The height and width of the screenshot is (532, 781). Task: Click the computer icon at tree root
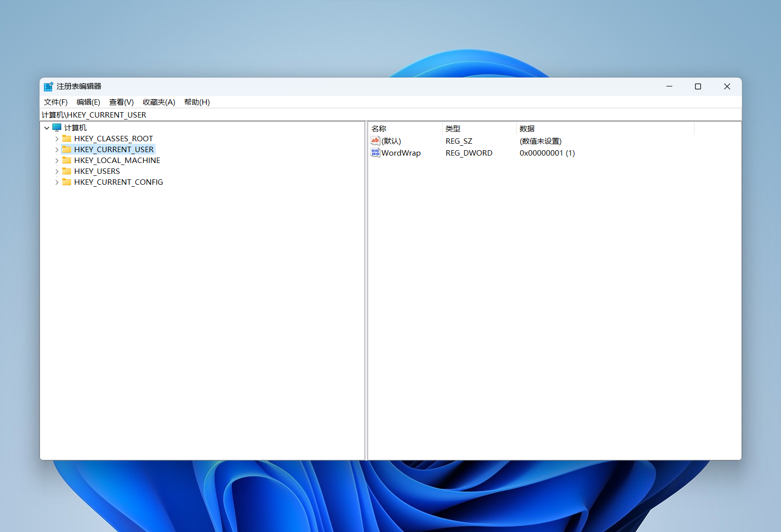tap(57, 127)
